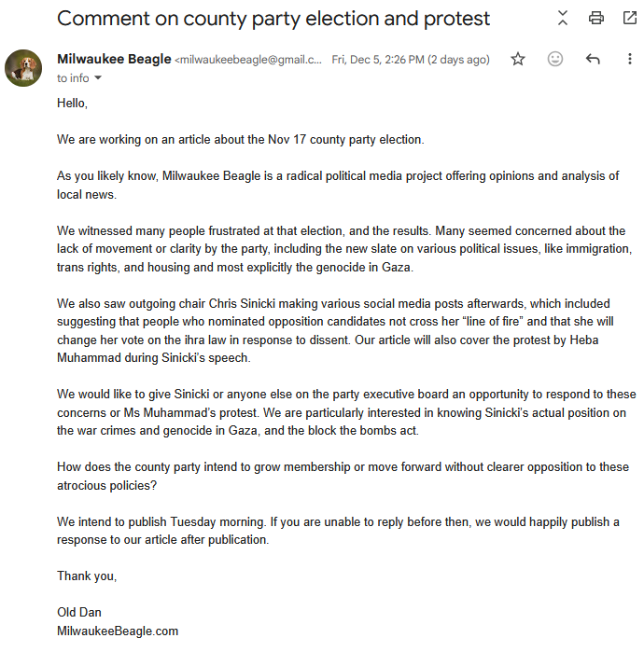Viewport: 644px width, 652px height.
Task: Click the 'Thank you,' closing line
Action: 87,576
